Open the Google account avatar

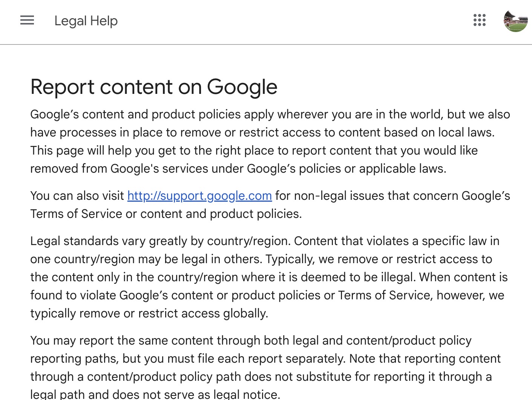[x=515, y=20]
